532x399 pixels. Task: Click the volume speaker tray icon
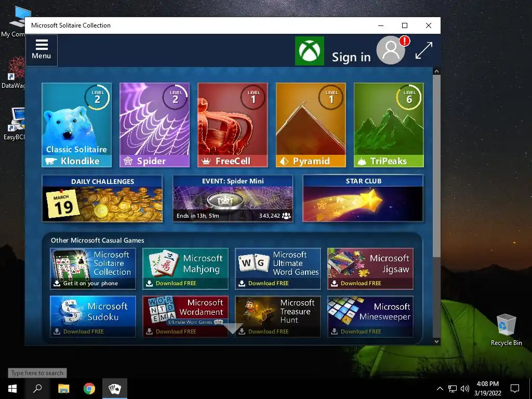pyautogui.click(x=465, y=389)
